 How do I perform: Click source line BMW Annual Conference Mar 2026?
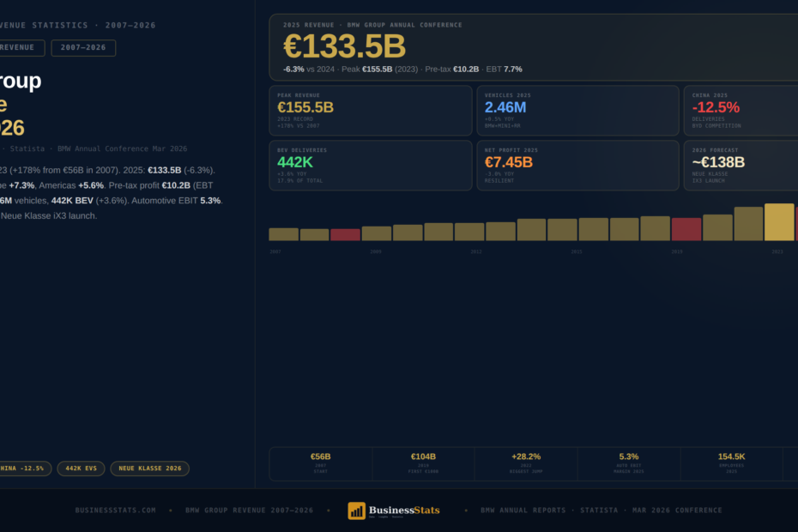[x=122, y=148]
